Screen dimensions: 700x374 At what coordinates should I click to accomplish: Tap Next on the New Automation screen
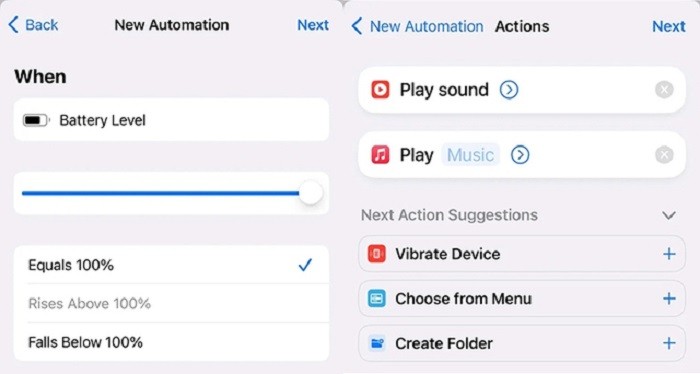313,25
